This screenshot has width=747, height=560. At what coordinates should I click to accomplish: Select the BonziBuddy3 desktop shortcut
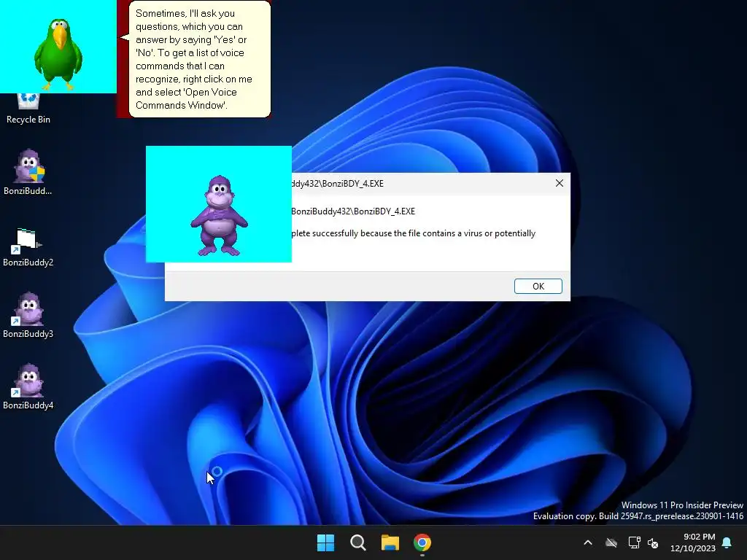pyautogui.click(x=28, y=315)
